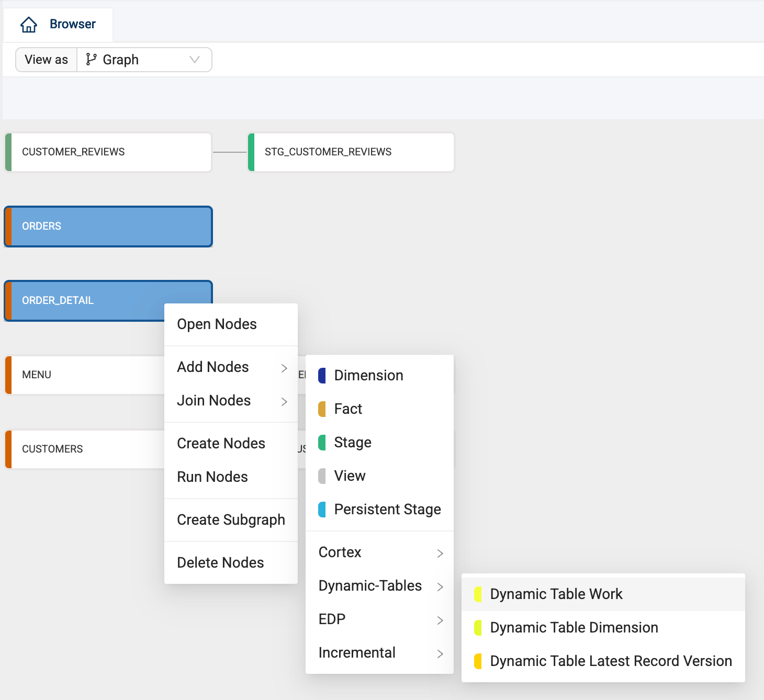Click Delete Nodes menu item

coord(220,563)
